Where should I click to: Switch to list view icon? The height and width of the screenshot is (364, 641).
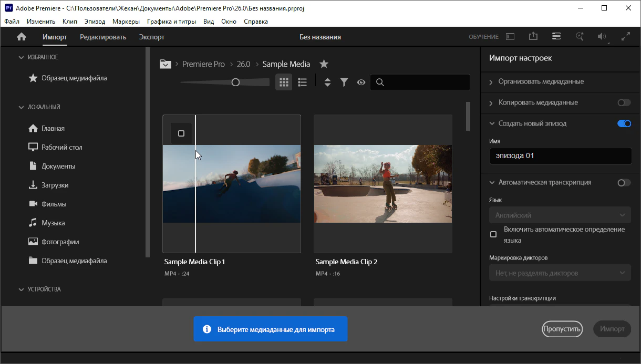tap(302, 82)
